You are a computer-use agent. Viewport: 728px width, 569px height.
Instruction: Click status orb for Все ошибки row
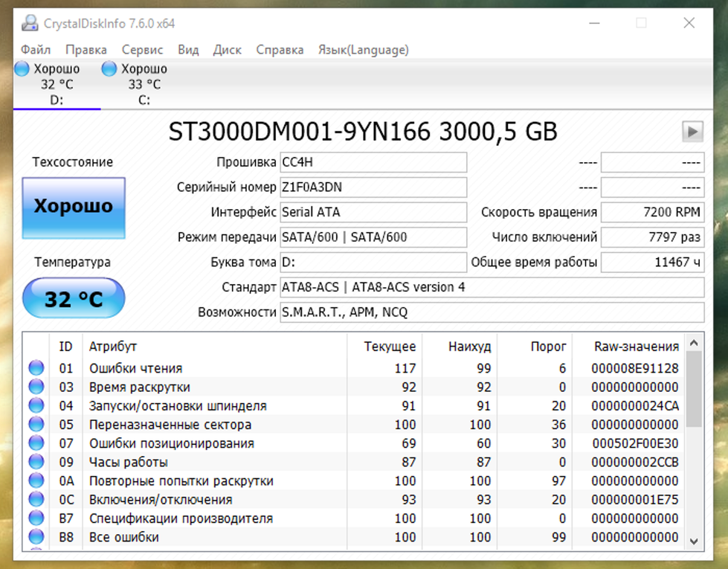[36, 537]
